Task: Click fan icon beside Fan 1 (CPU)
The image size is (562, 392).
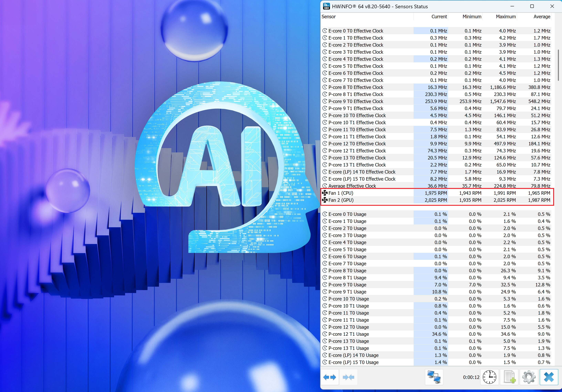Action: [325, 193]
